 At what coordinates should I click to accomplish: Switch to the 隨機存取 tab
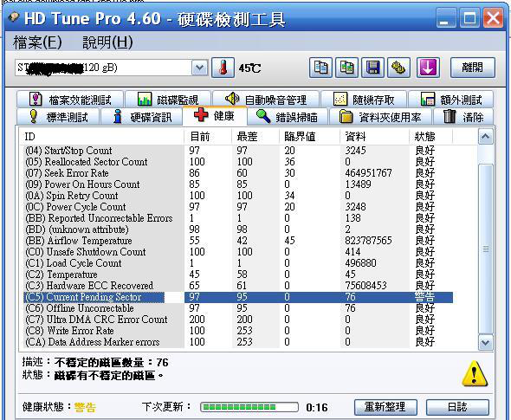[364, 100]
